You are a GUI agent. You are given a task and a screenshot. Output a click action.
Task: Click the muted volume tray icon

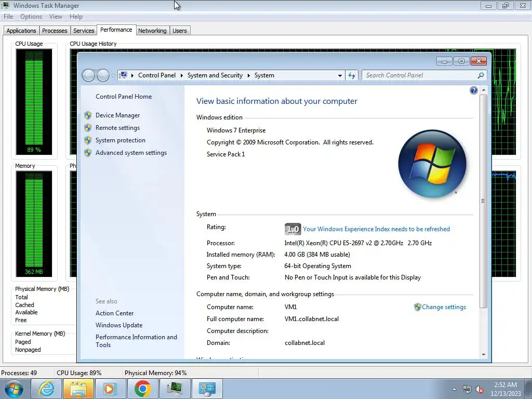480,389
